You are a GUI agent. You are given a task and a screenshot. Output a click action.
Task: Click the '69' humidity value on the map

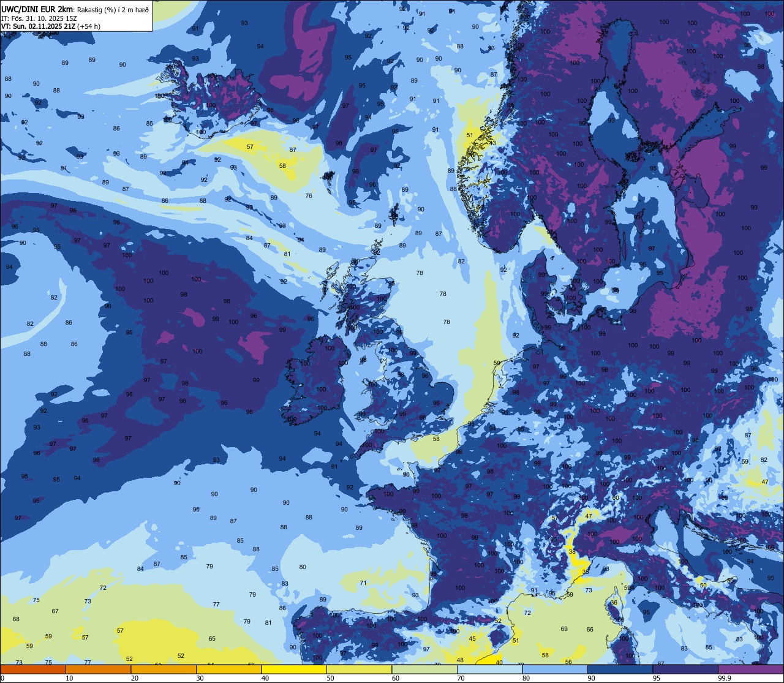coord(564,629)
